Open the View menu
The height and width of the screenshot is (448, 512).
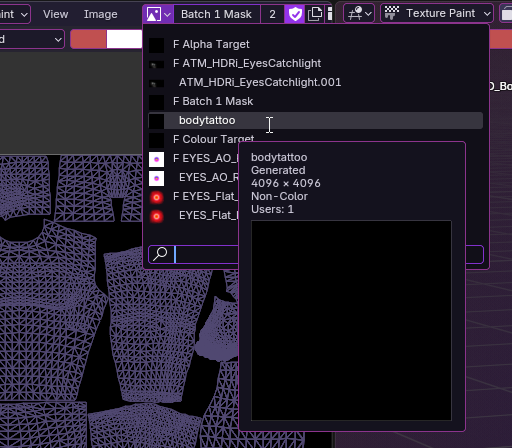pos(55,14)
